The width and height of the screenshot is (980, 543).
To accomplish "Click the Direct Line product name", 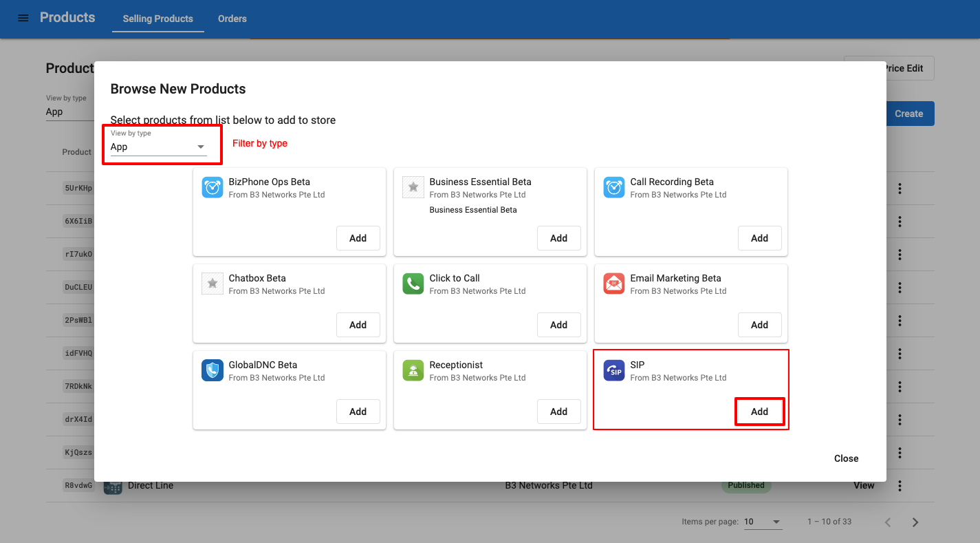I will click(x=151, y=486).
